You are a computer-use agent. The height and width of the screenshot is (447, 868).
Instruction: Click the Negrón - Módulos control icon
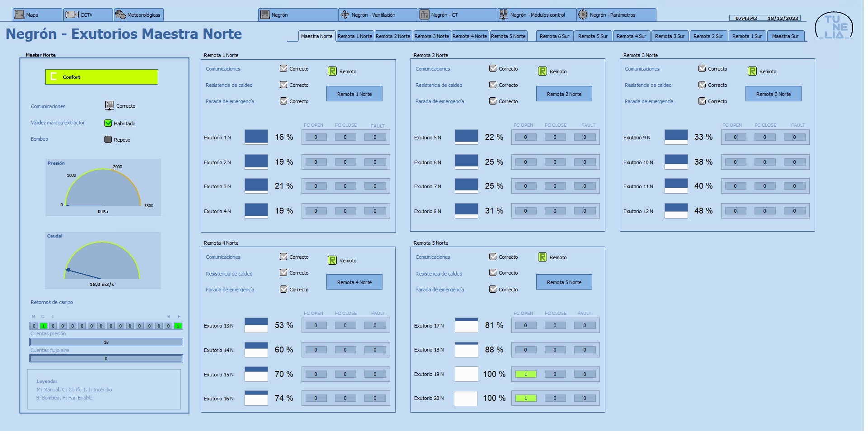tap(503, 14)
